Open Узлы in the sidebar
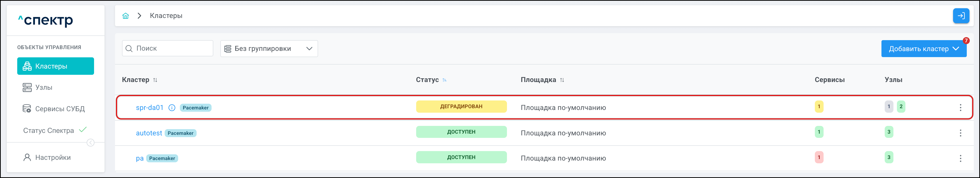Image resolution: width=980 pixels, height=178 pixels. [x=44, y=88]
